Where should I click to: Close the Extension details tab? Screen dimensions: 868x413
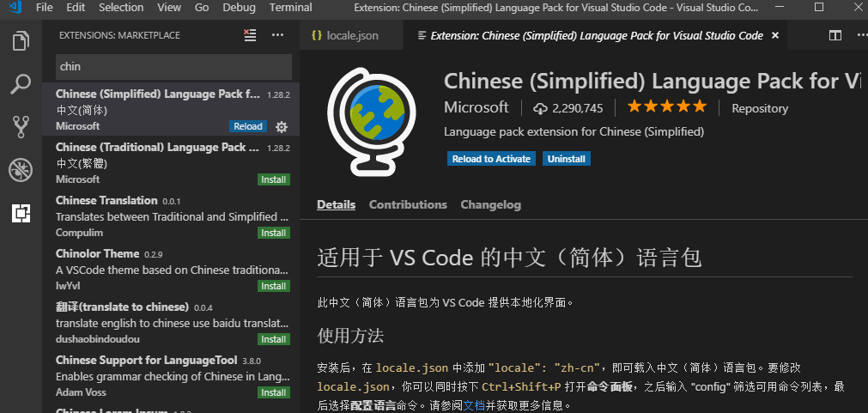pyautogui.click(x=775, y=35)
